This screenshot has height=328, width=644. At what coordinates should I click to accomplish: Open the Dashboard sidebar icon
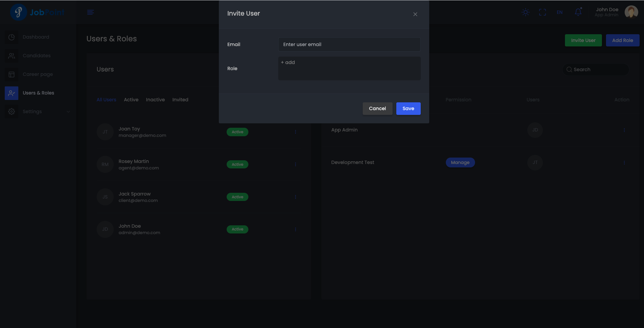point(12,37)
